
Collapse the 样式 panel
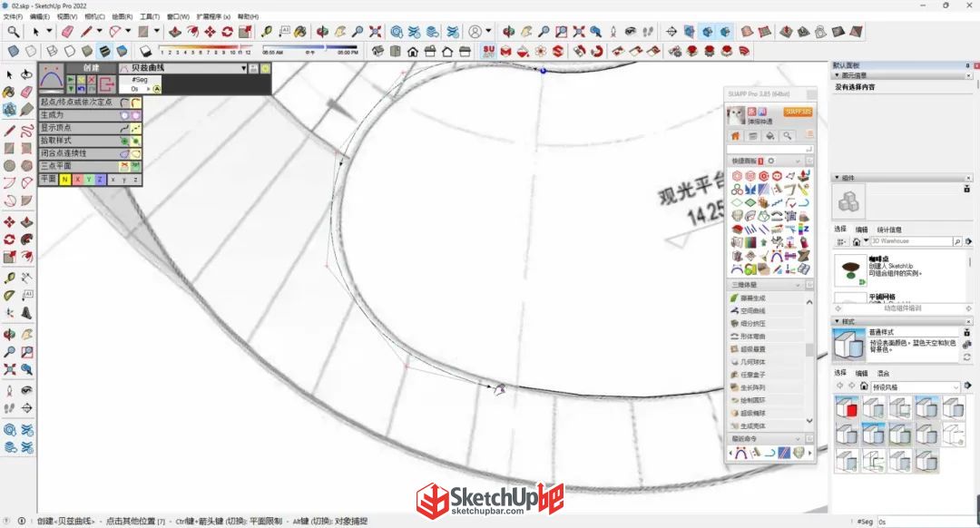point(837,321)
